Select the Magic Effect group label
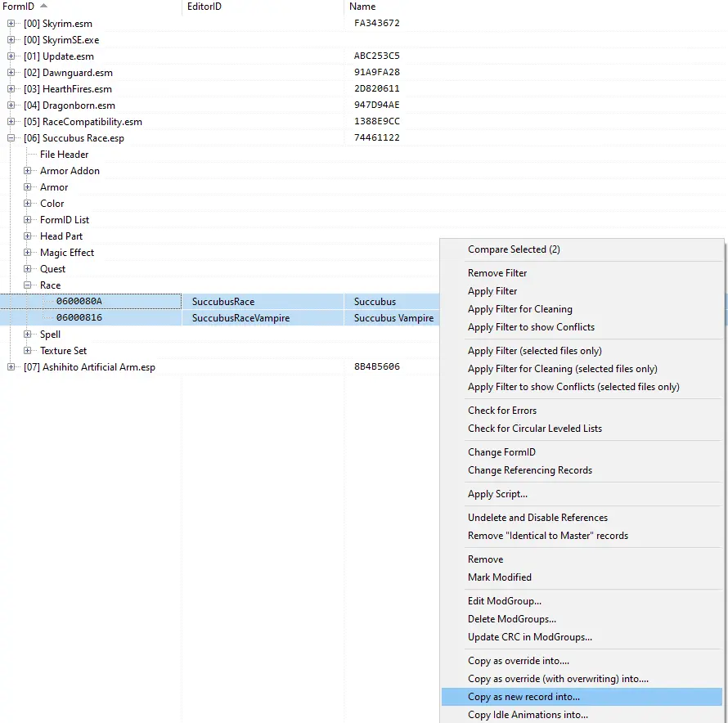The height and width of the screenshot is (723, 728). (67, 253)
